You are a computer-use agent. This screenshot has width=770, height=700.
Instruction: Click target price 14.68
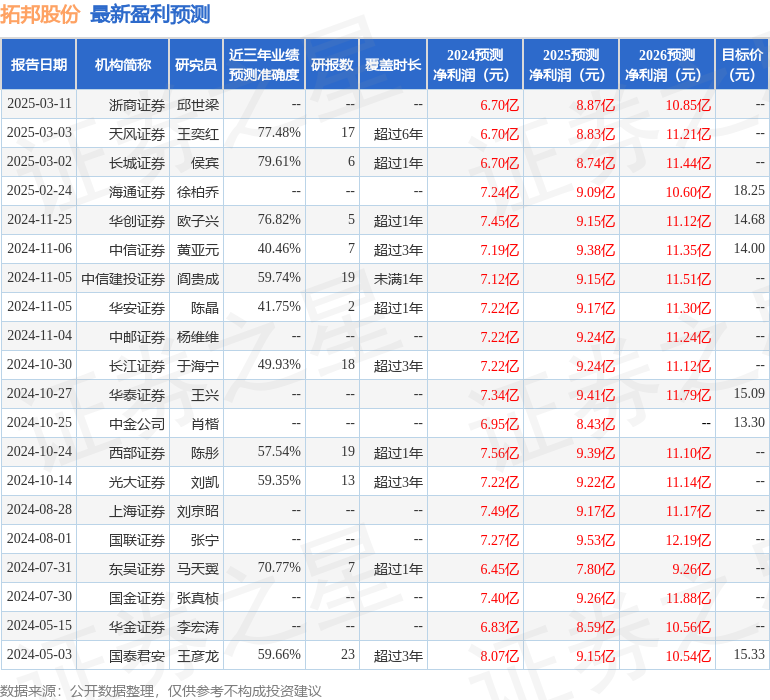pyautogui.click(x=749, y=220)
